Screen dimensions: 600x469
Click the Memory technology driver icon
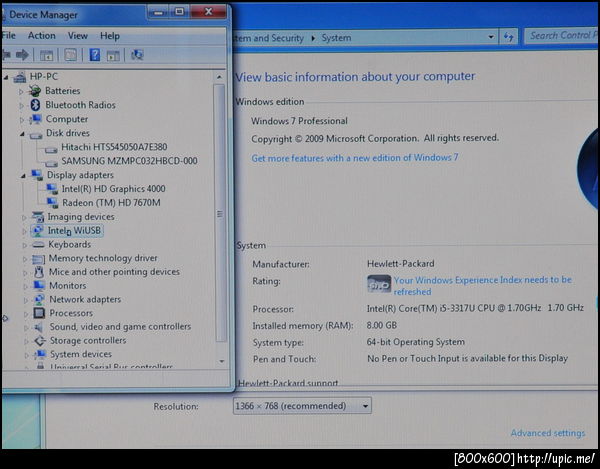coord(39,259)
